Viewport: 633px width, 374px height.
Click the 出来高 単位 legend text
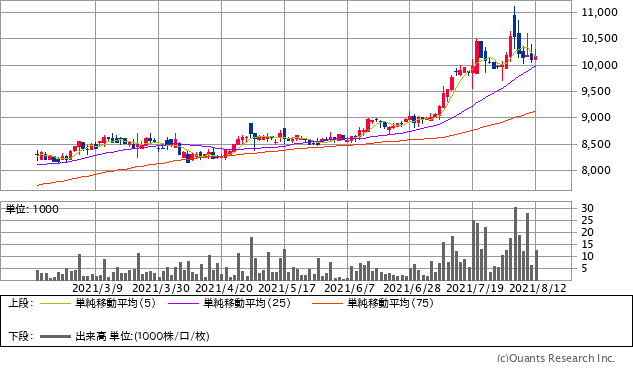142,336
